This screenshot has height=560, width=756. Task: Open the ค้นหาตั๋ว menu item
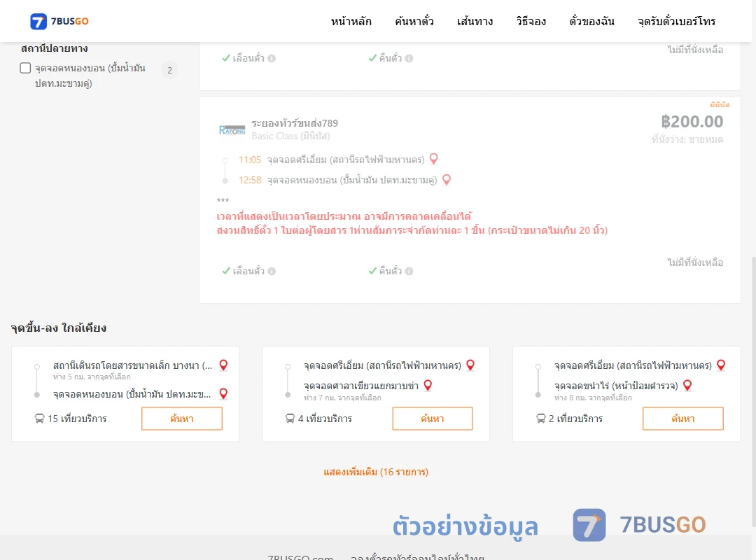coord(414,21)
